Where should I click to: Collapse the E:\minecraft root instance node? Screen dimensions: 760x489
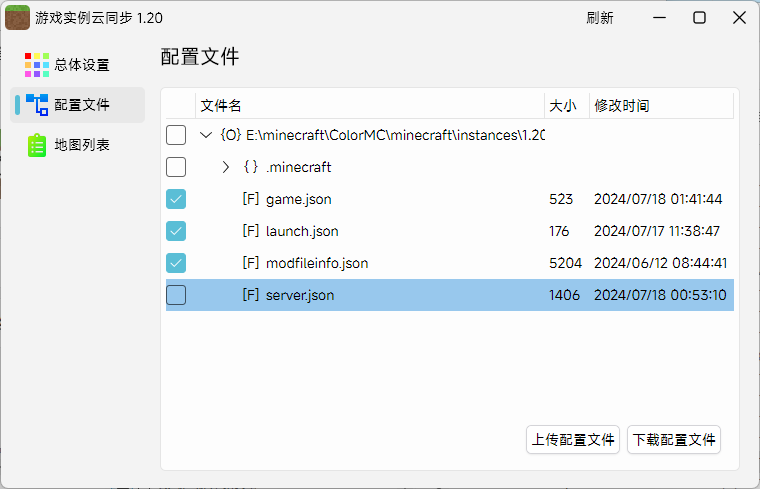click(205, 135)
